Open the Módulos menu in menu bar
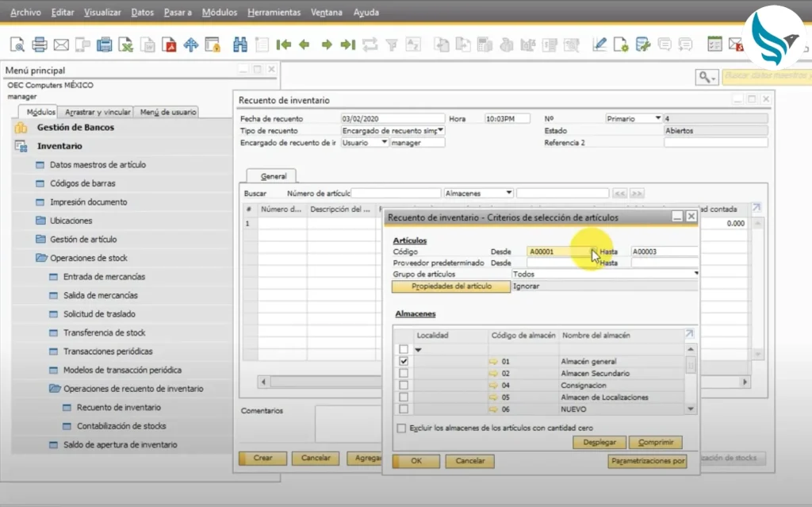This screenshot has width=812, height=507. (220, 13)
